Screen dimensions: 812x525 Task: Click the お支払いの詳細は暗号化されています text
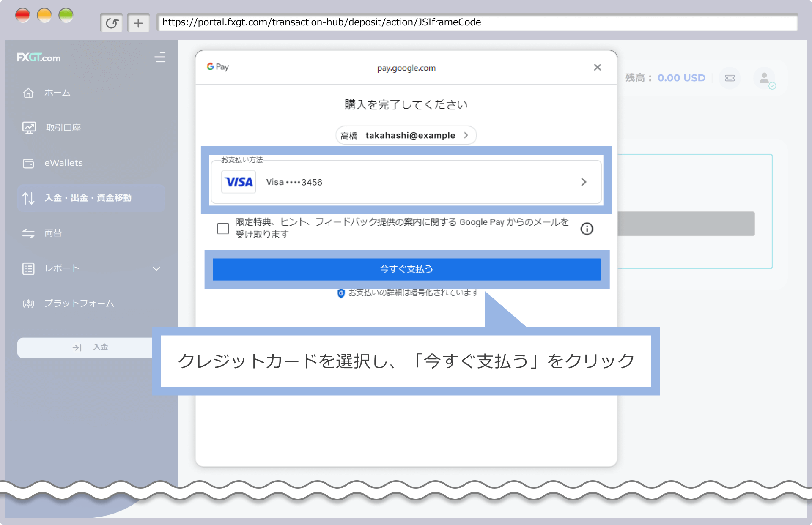(413, 293)
